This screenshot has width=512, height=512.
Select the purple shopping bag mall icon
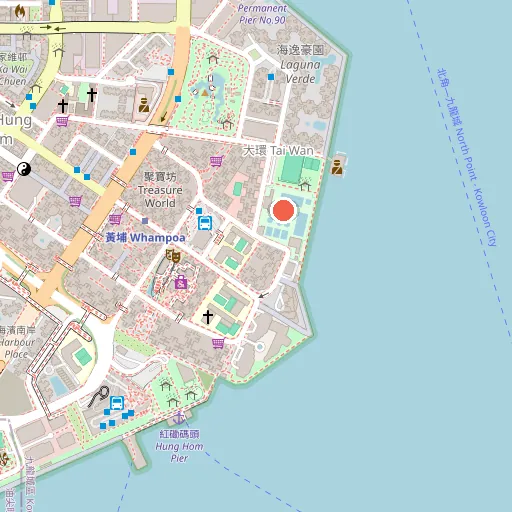(181, 282)
